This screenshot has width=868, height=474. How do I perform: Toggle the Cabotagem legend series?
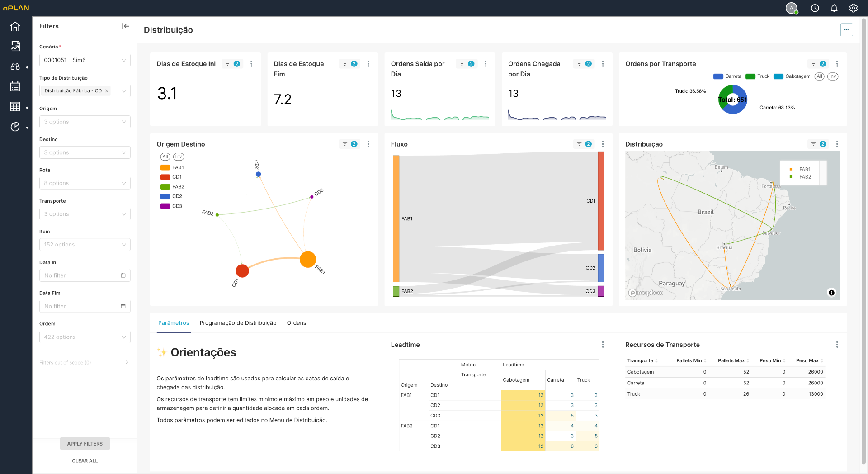(792, 76)
